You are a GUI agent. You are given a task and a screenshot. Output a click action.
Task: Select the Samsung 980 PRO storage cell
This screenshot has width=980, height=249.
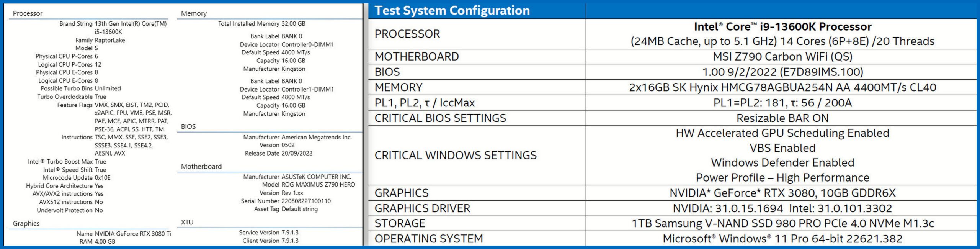(782, 223)
